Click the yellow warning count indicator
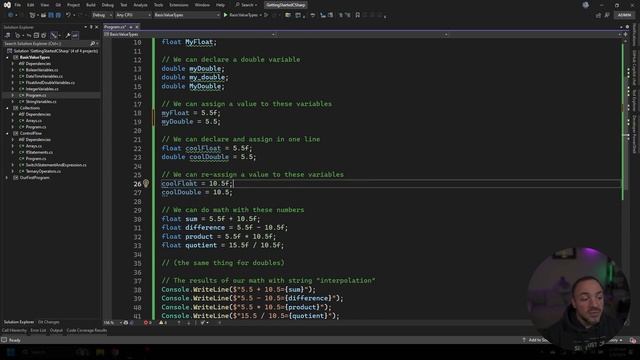Screen dimensions: 640x360 163,323
